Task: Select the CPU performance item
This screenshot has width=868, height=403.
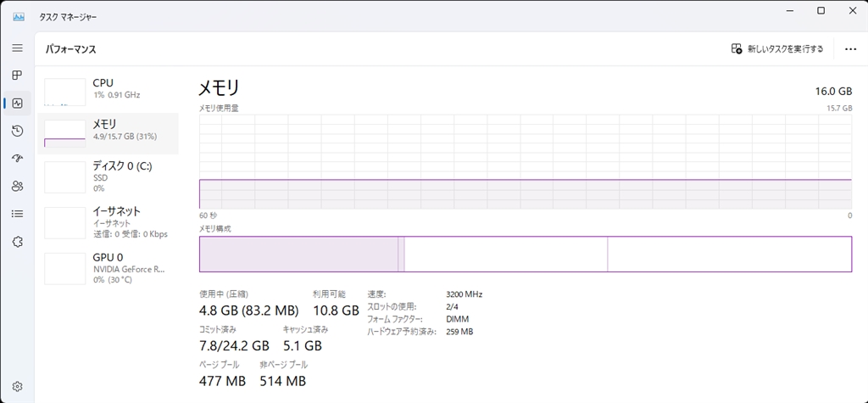Action: coord(110,89)
